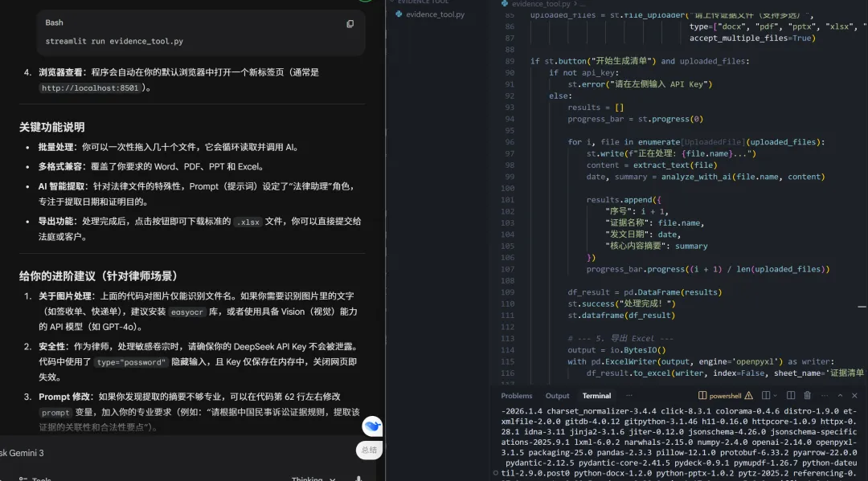Click the editor minimap scrollbar marker
The width and height of the screenshot is (868, 481).
coord(862,306)
